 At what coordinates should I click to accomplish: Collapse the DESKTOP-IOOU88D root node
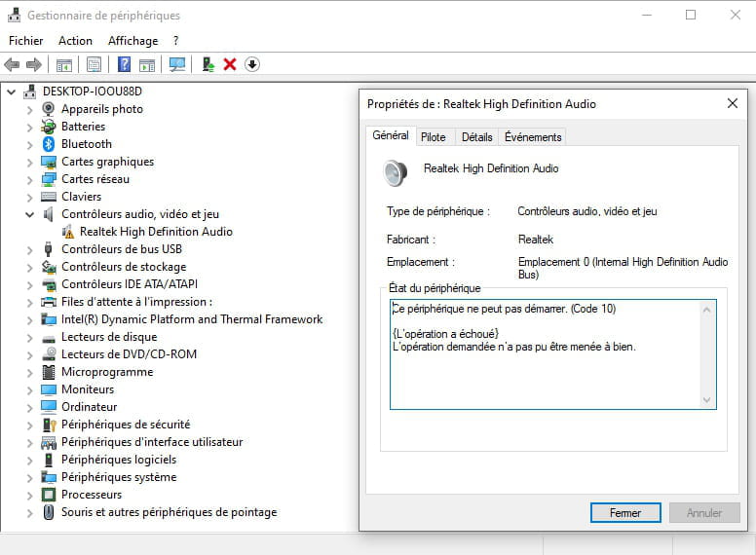(x=11, y=92)
